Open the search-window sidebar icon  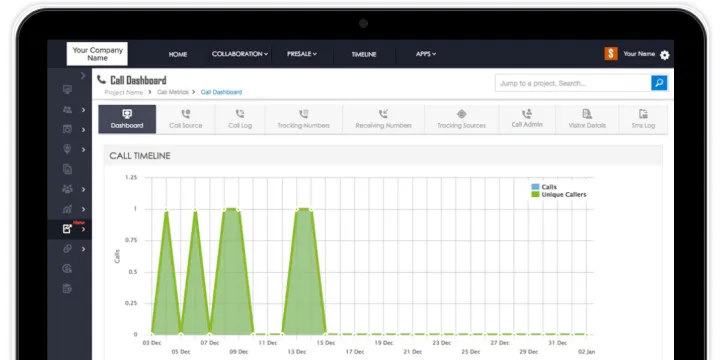[x=68, y=129]
